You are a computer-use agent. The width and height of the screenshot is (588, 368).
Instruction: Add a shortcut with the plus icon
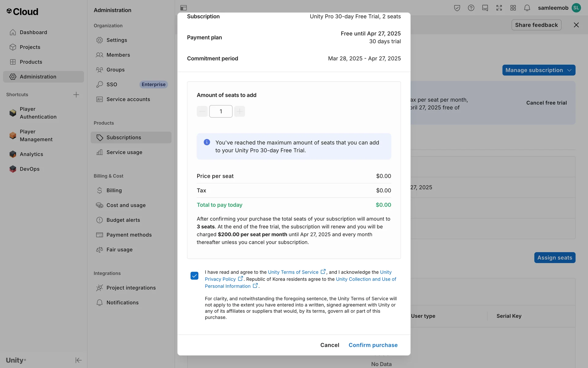(76, 94)
